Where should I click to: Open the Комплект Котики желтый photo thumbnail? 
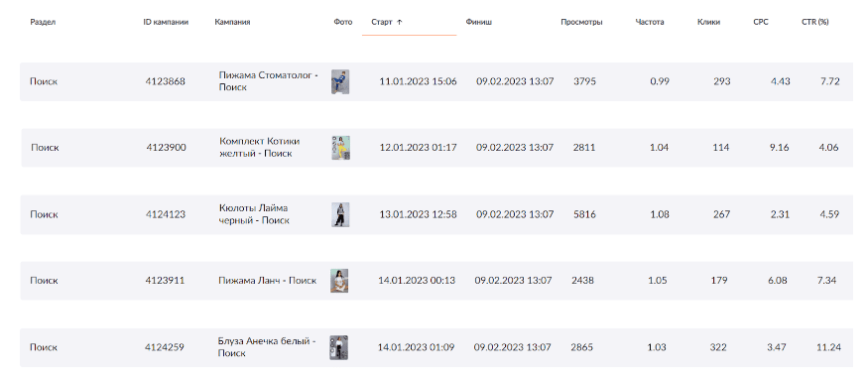[341, 148]
